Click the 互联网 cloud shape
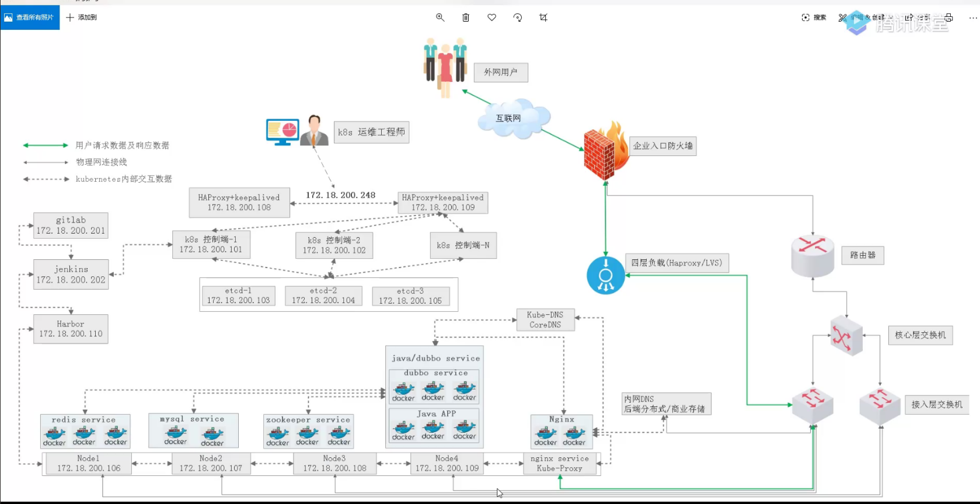The width and height of the screenshot is (980, 504). (x=514, y=119)
